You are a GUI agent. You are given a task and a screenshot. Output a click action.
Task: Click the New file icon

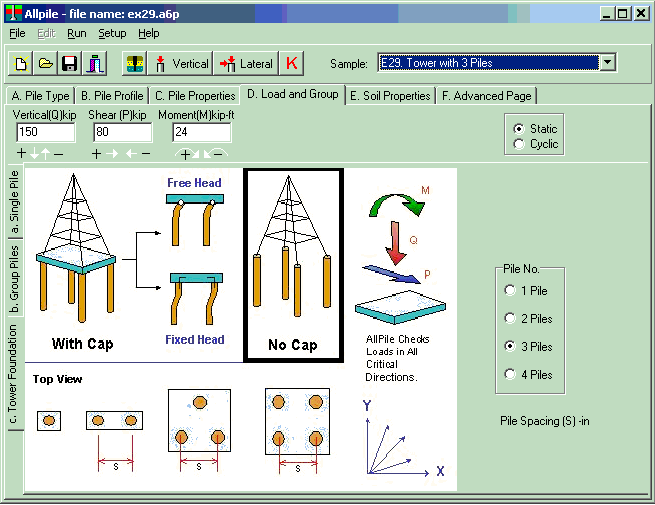pyautogui.click(x=21, y=64)
